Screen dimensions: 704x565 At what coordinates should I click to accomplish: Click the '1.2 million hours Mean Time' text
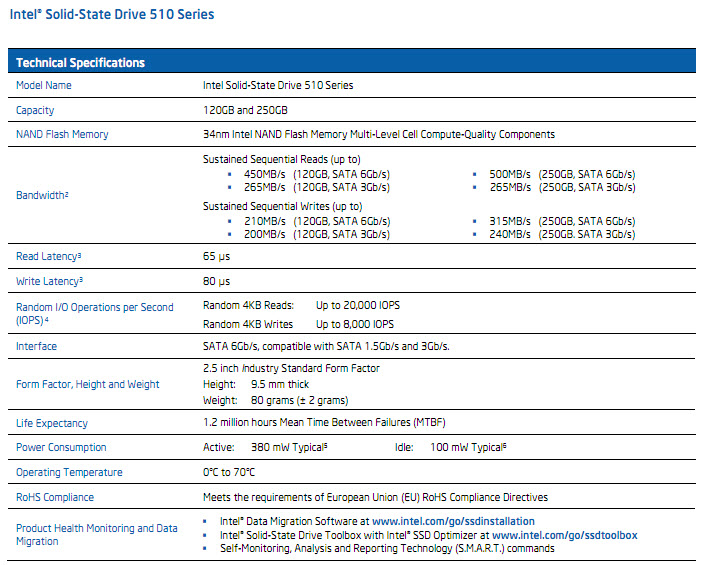click(324, 423)
